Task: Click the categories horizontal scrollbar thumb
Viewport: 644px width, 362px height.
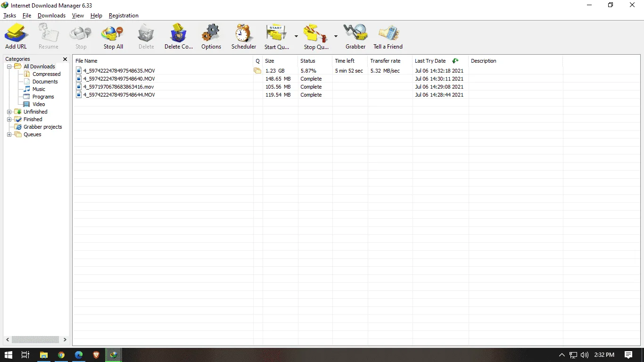Action: (35, 339)
